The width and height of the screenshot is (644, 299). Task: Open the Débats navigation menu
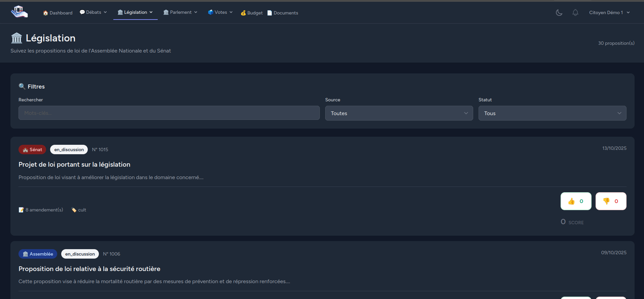(93, 12)
